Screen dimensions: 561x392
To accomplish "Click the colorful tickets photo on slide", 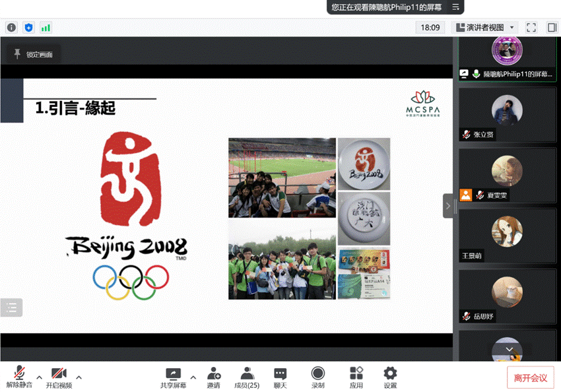I will [364, 274].
